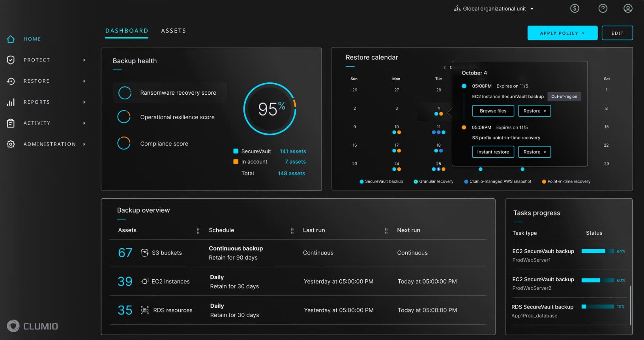The image size is (644, 340).
Task: Click the Operational resilience score ring icon
Action: 124,117
